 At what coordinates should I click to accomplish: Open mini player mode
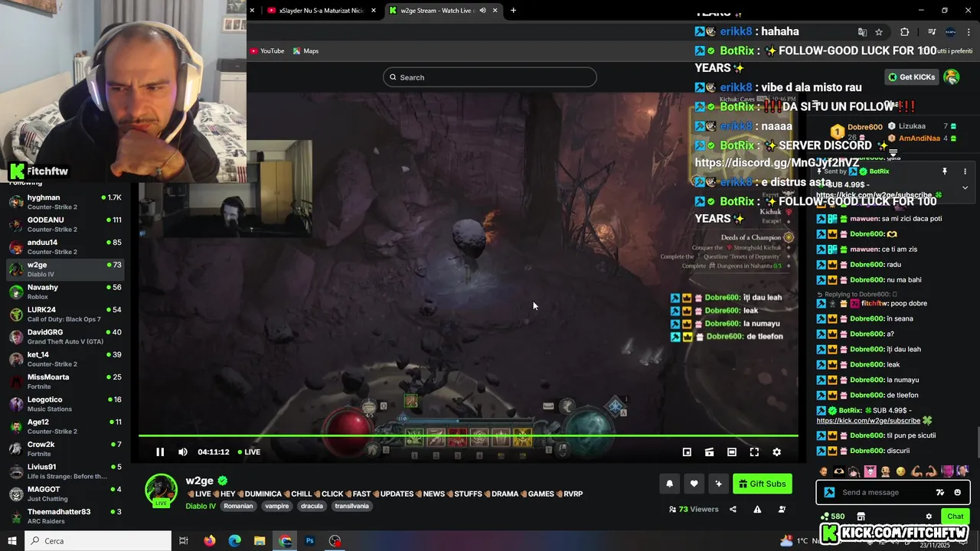(687, 452)
